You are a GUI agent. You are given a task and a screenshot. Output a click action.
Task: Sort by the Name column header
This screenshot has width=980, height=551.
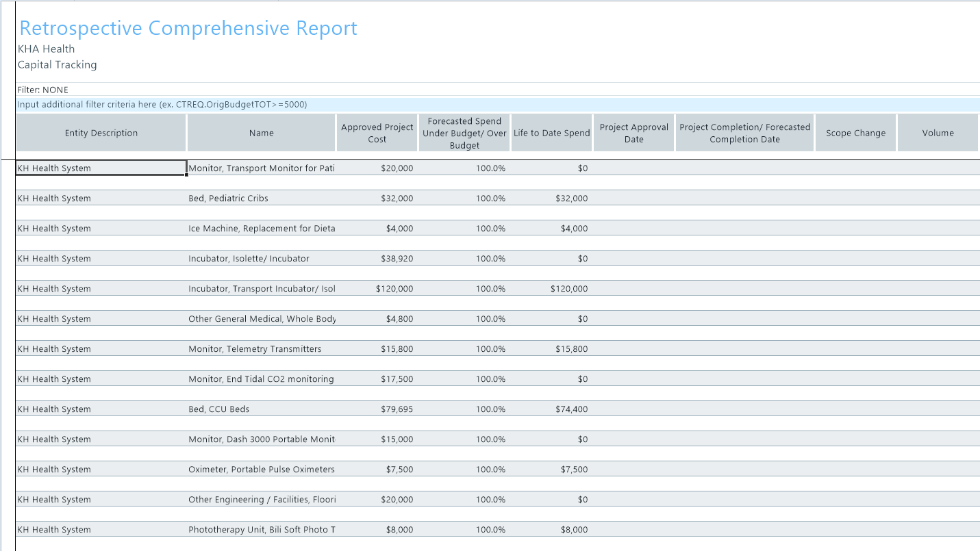point(261,132)
